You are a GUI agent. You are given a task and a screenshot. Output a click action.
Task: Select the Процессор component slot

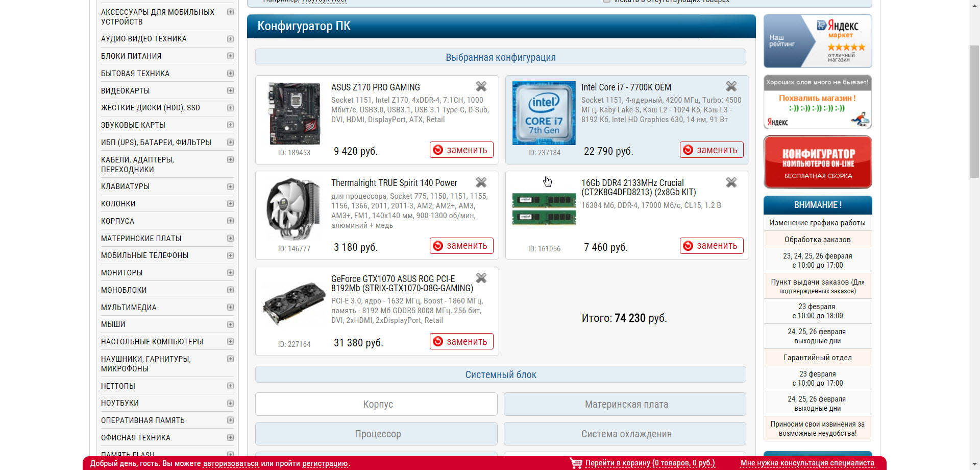click(x=376, y=434)
